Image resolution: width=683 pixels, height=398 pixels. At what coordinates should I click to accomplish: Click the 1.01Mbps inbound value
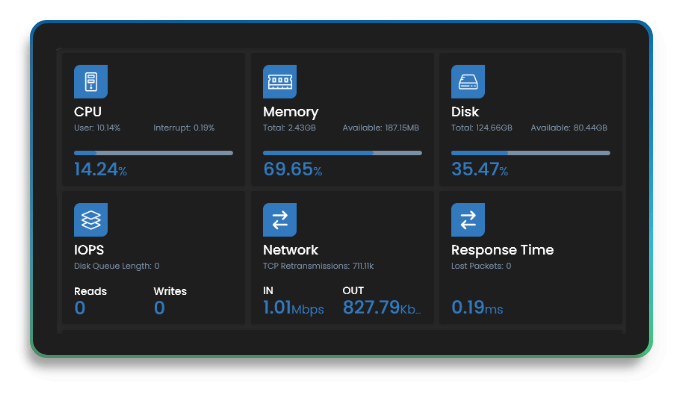[294, 308]
